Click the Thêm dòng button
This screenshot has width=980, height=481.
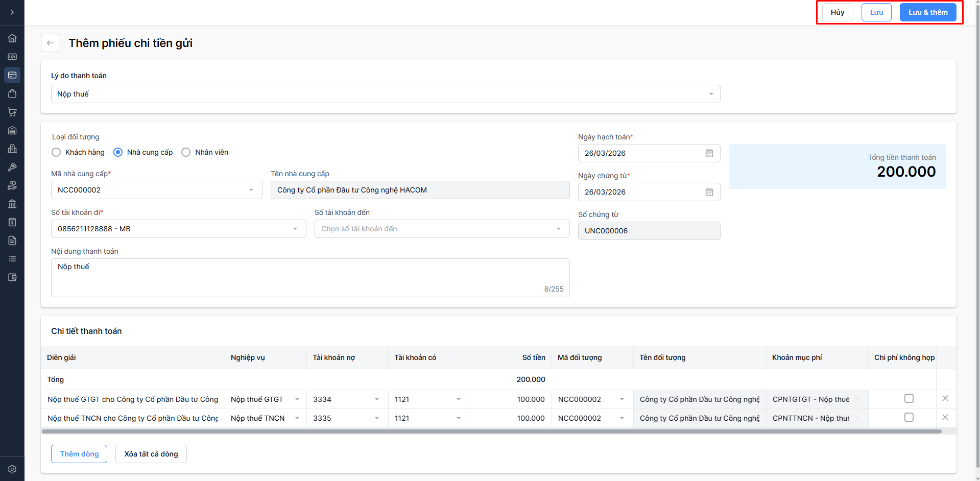tap(79, 454)
